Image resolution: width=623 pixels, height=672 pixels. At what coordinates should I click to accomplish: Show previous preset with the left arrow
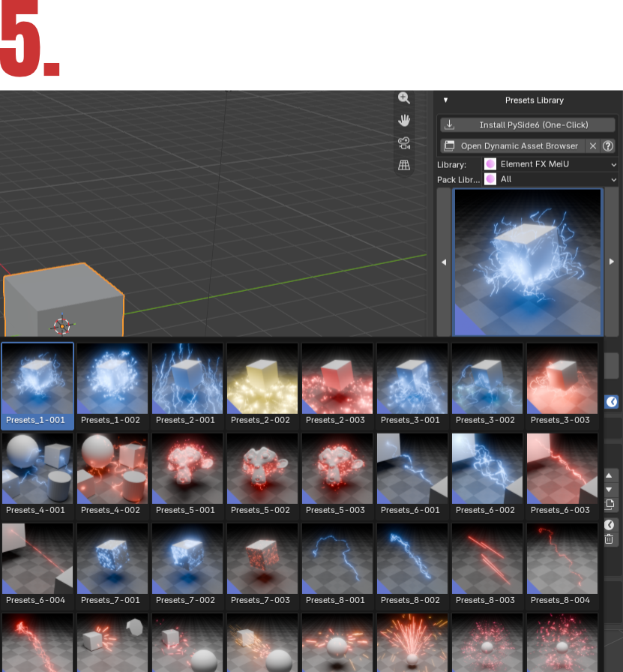coord(444,262)
